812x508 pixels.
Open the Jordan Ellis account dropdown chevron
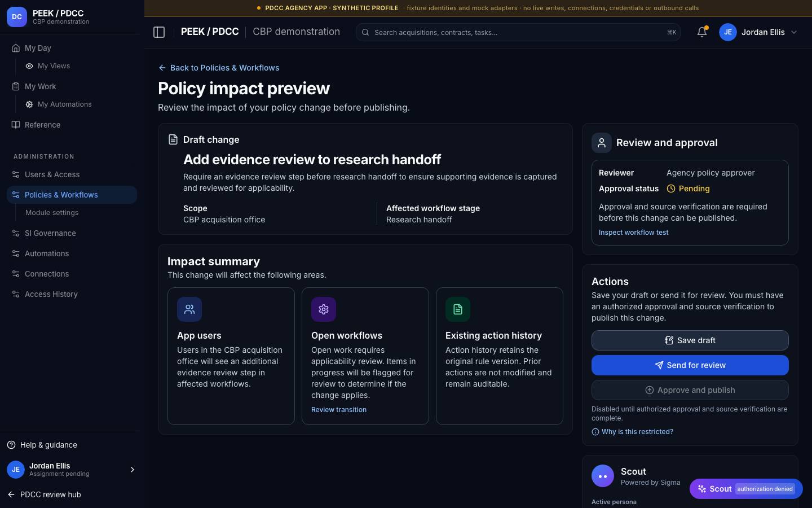(794, 32)
